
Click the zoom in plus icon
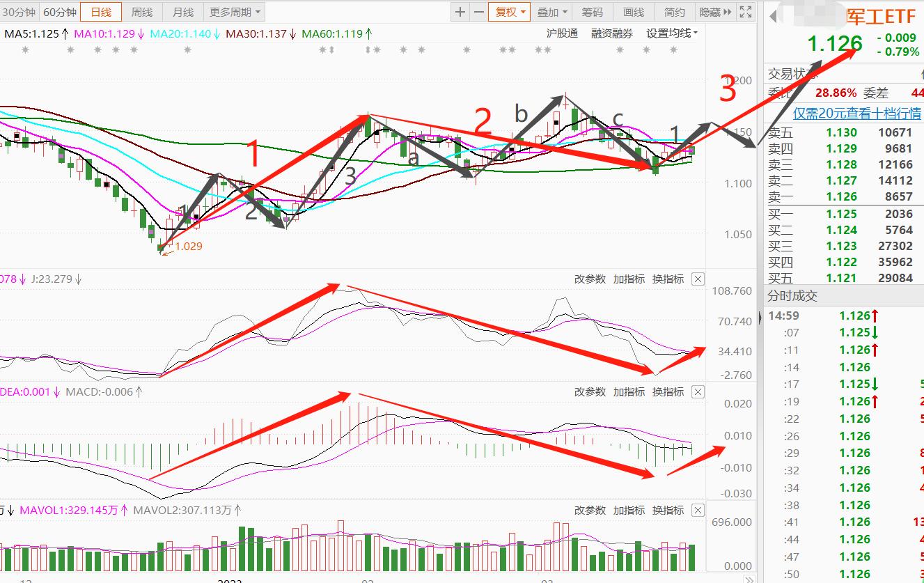[x=460, y=12]
